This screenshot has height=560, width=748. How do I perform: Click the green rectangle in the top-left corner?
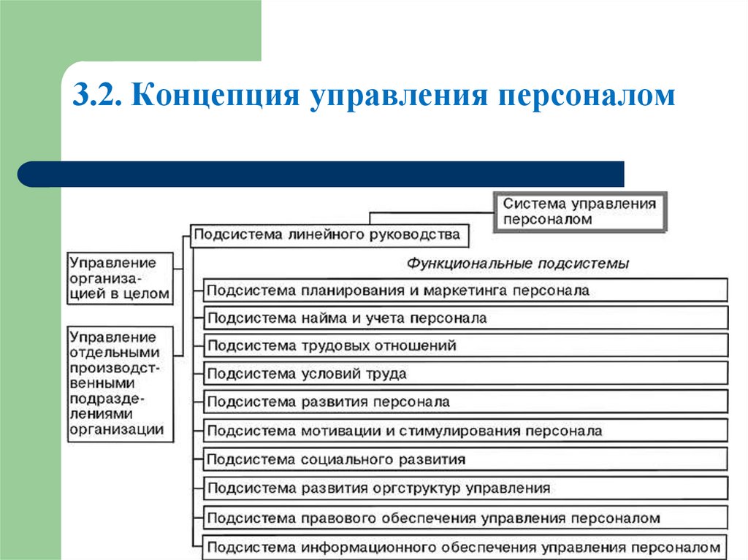tap(131, 29)
